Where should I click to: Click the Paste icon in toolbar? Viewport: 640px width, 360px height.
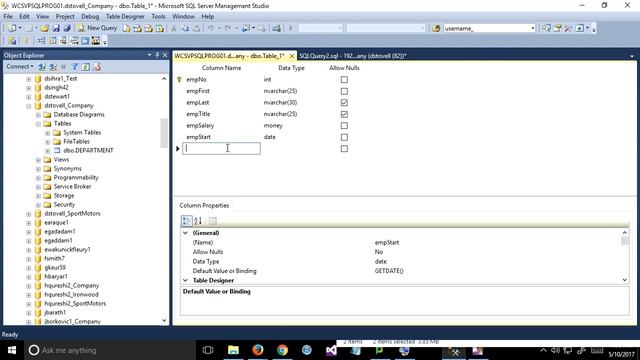coord(196,28)
